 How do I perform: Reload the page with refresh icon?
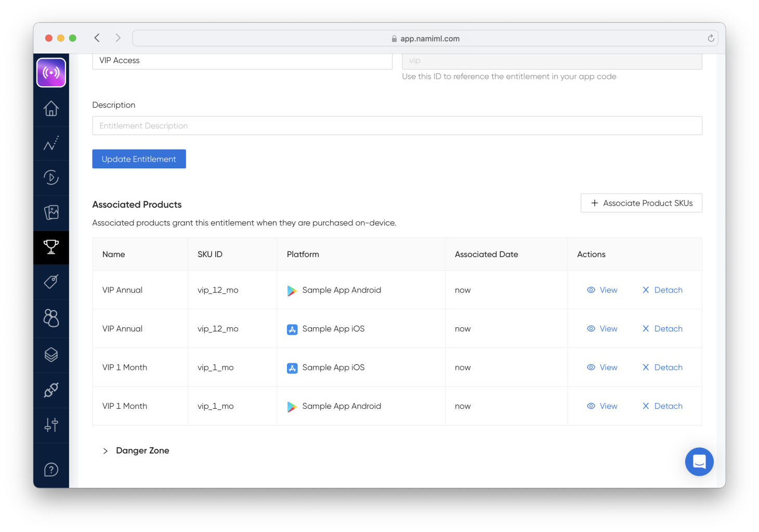711,38
